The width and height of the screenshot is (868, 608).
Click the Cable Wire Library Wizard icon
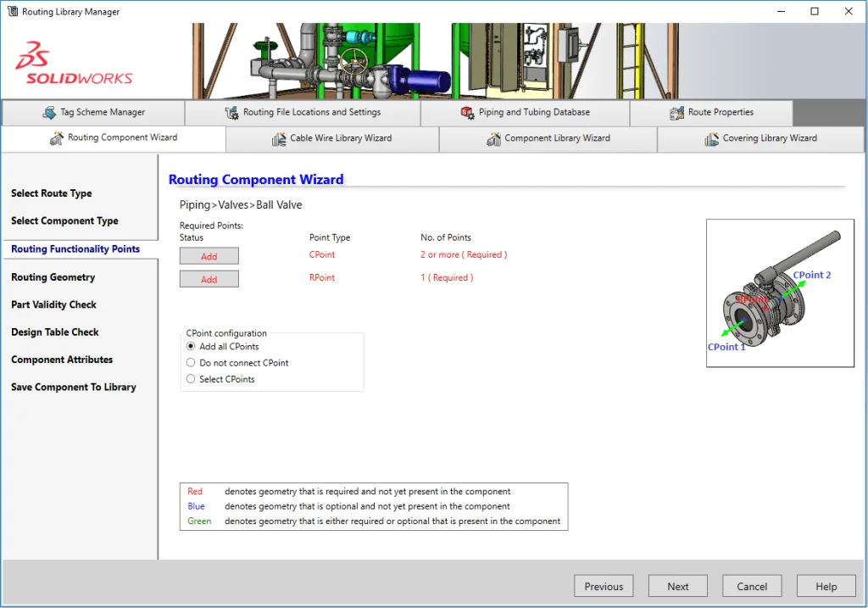[279, 139]
